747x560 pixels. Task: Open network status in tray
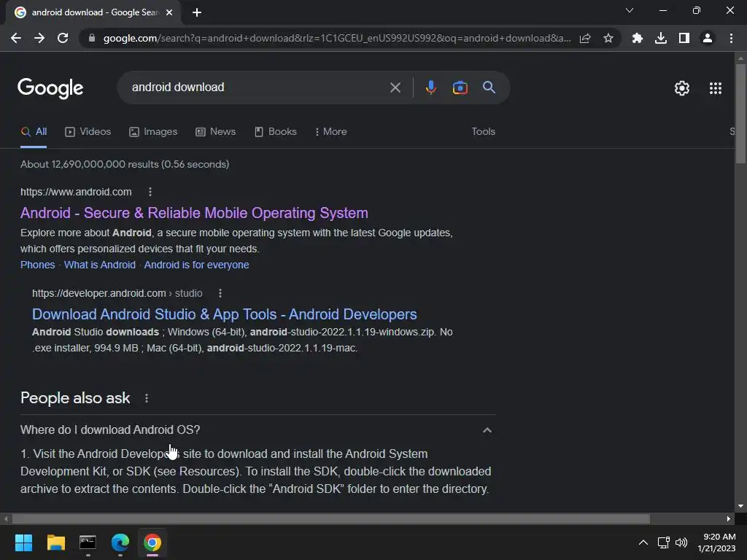tap(664, 542)
